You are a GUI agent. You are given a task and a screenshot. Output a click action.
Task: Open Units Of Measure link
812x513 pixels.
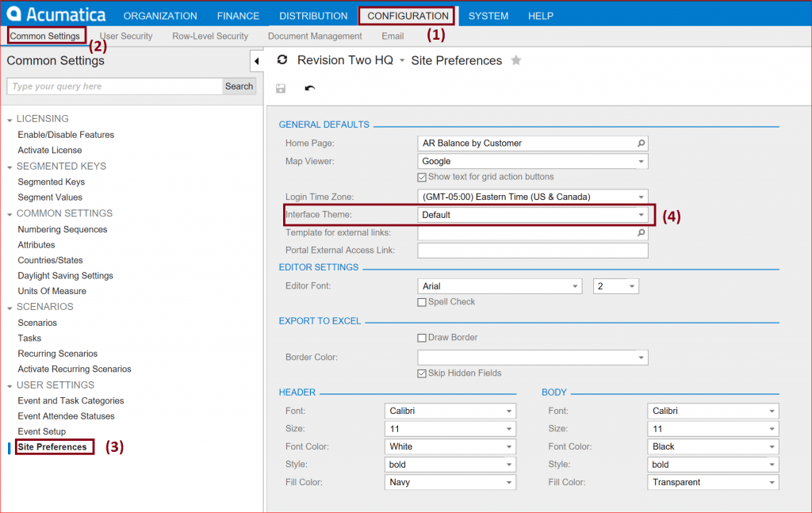(52, 291)
